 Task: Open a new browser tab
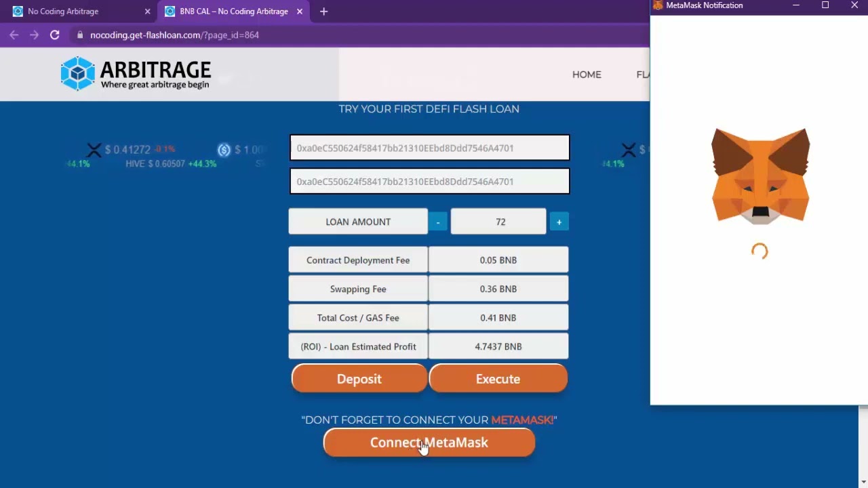pyautogui.click(x=323, y=12)
